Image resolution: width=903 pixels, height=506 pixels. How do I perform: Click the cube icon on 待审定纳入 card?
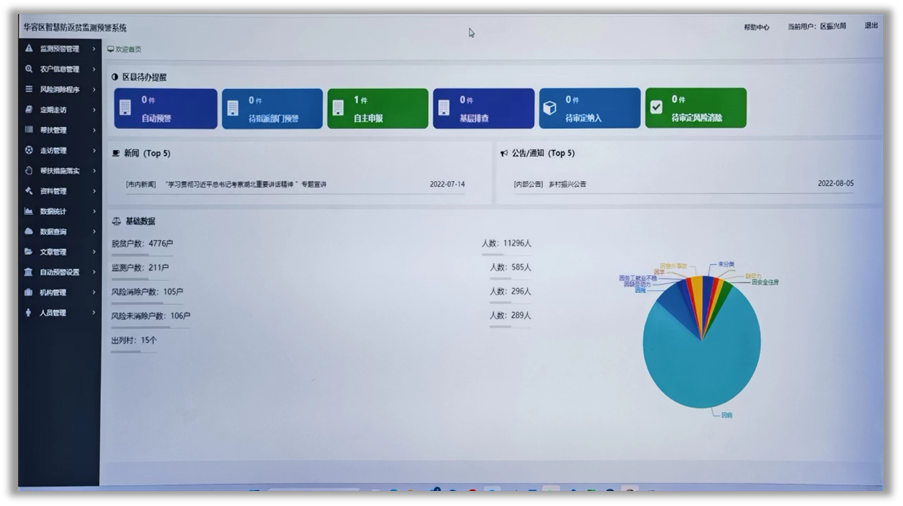coord(549,108)
